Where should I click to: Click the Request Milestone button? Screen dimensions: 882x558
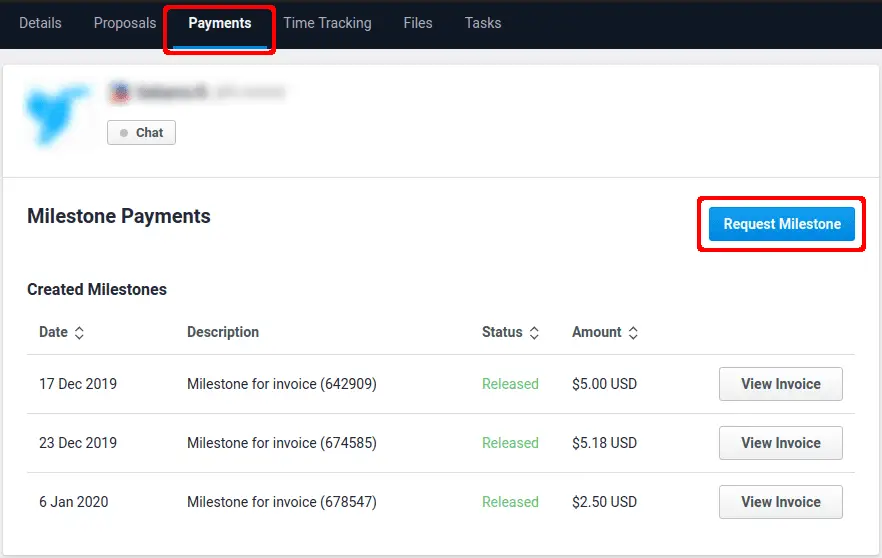click(782, 224)
